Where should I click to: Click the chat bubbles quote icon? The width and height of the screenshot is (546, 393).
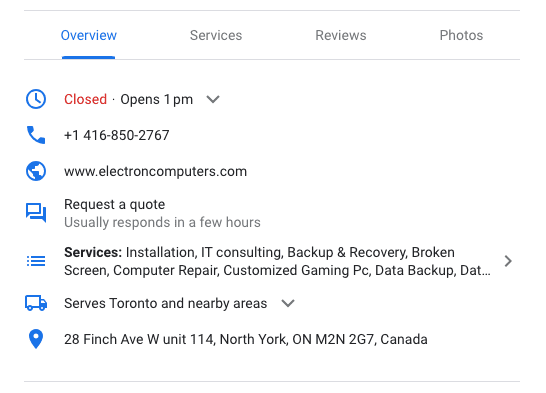pos(36,213)
